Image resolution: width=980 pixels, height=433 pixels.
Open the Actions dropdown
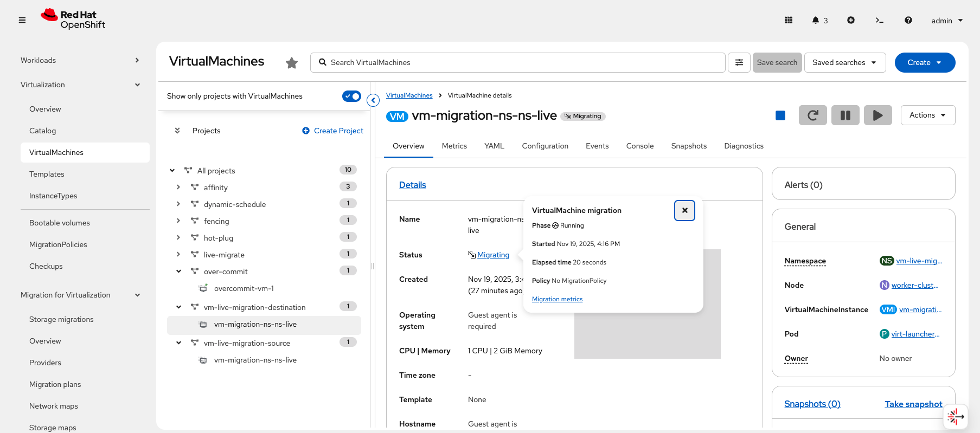pyautogui.click(x=927, y=115)
